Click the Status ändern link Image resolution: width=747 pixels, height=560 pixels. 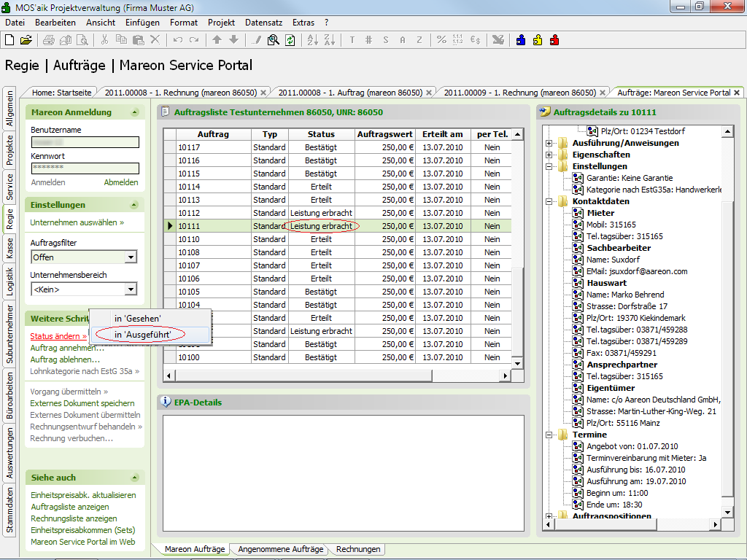[58, 336]
